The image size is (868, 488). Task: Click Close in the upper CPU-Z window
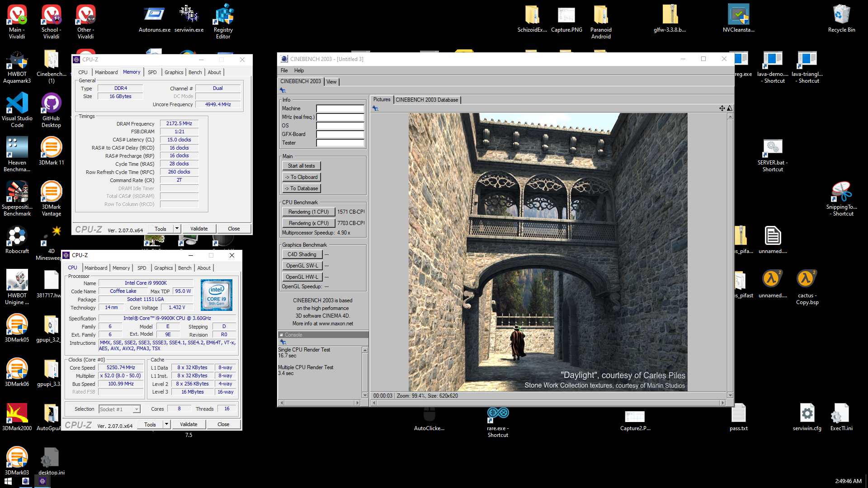click(x=234, y=229)
